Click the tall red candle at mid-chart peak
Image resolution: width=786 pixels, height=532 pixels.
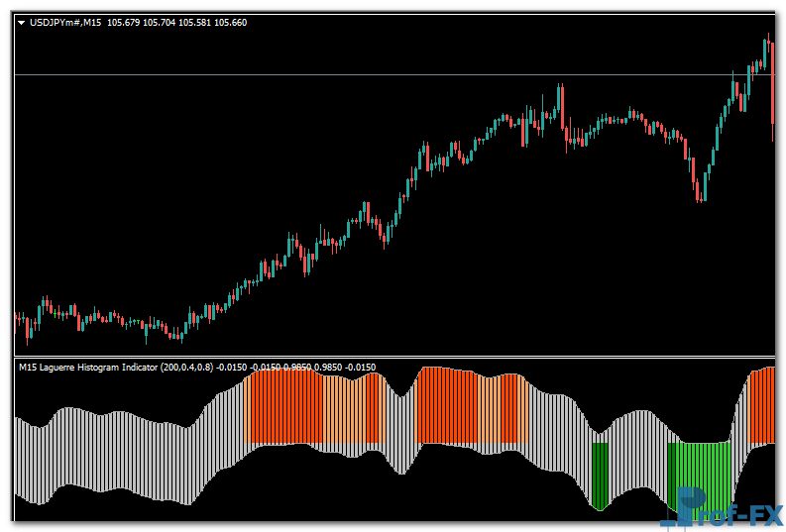[562, 109]
